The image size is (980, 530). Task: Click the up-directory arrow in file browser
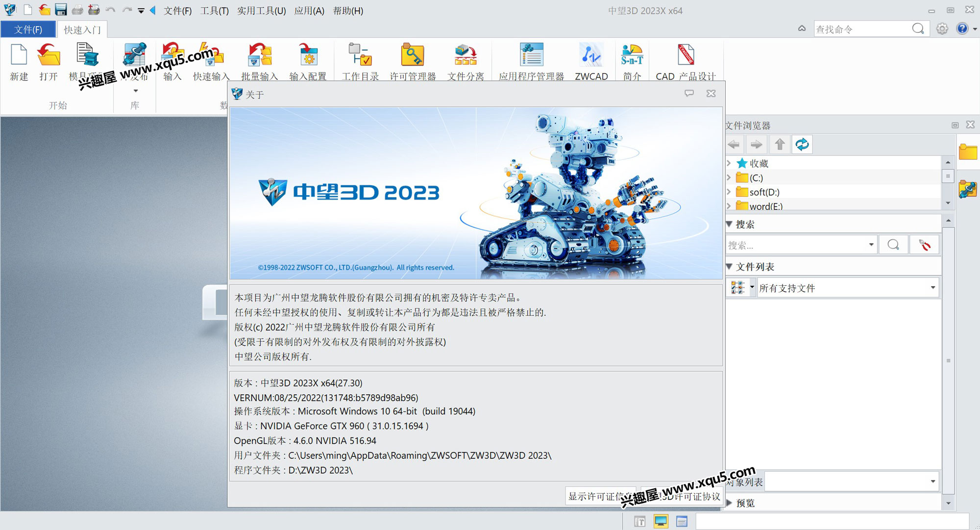780,144
